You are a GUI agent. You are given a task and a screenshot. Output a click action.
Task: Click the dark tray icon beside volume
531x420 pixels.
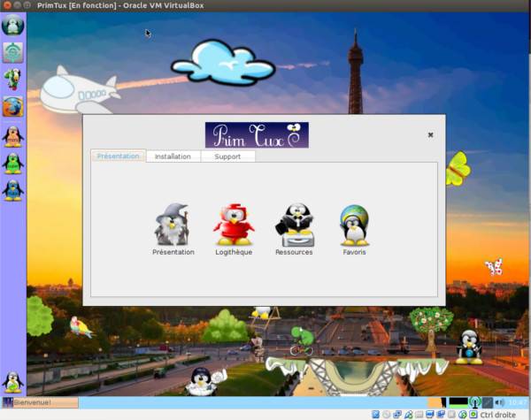[x=488, y=402]
